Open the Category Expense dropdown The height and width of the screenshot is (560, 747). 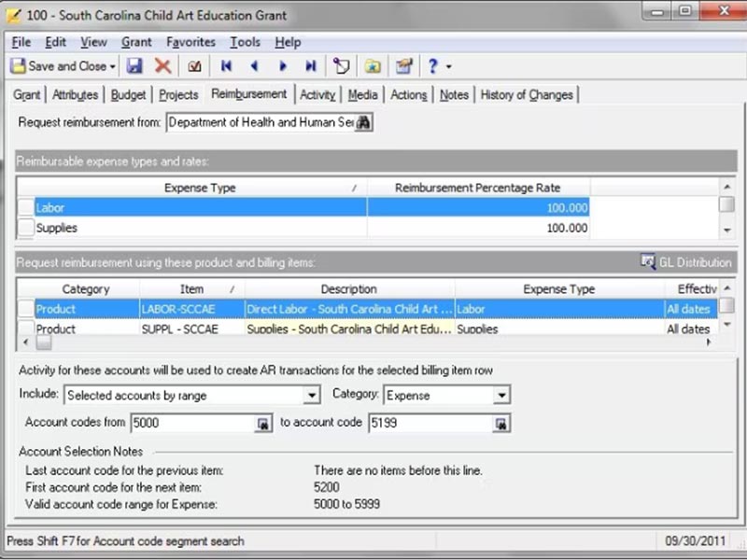click(x=501, y=396)
